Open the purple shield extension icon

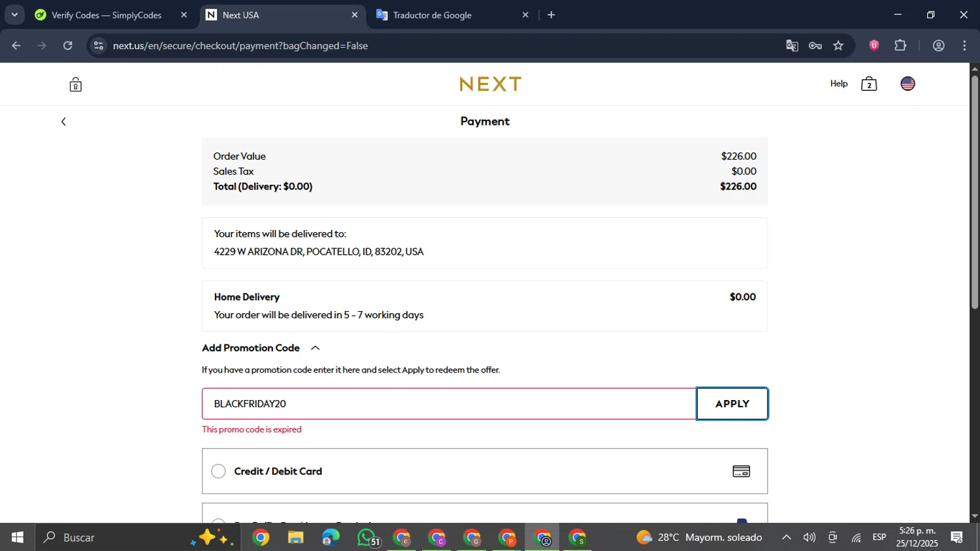[x=874, y=46]
